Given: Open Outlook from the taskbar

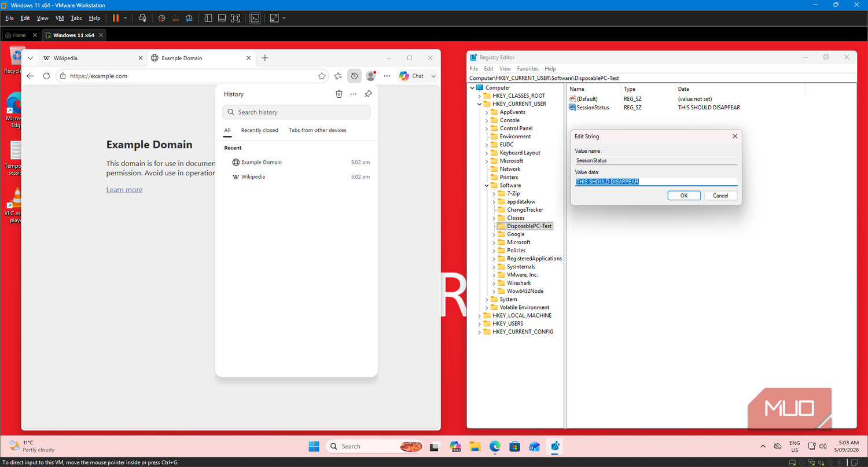Looking at the screenshot, I should coord(534,446).
